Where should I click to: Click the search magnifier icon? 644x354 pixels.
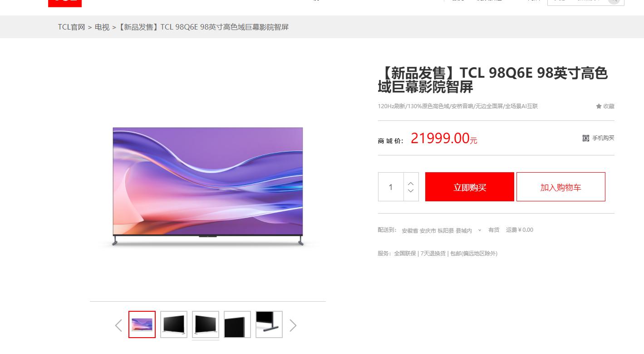click(614, 1)
